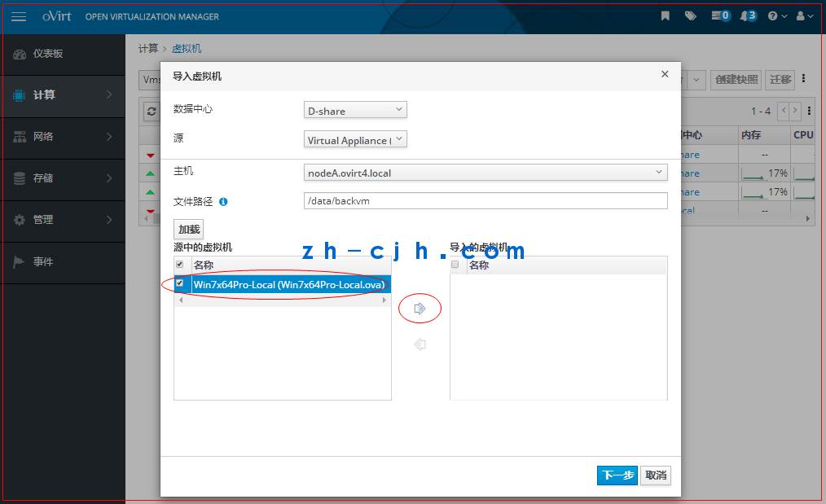This screenshot has width=826, height=504.
Task: Click the Migrate (迁移) button
Action: pos(780,80)
